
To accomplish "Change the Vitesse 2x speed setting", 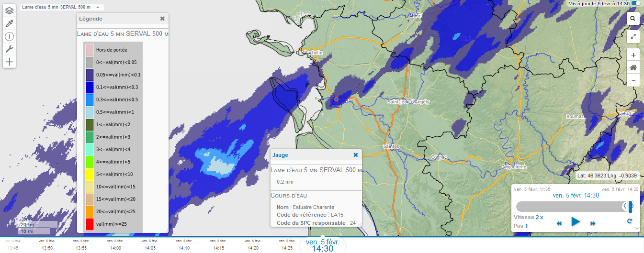I will 539,217.
